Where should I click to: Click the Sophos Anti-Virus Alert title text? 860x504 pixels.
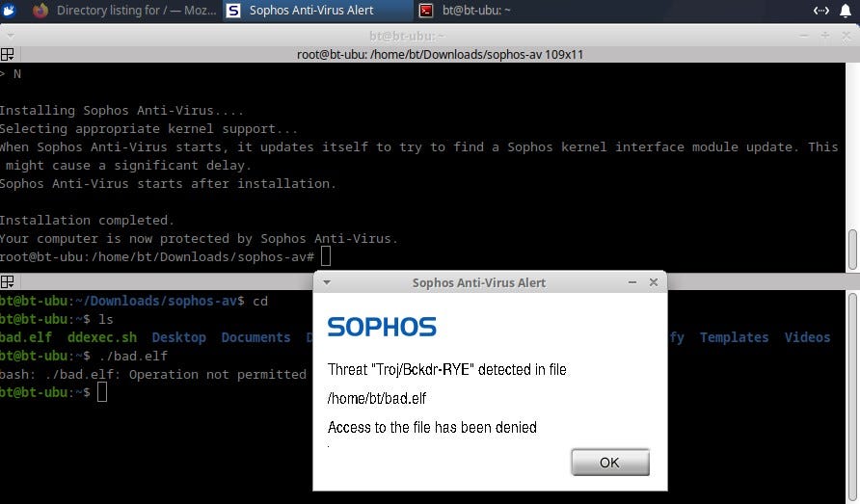click(x=479, y=283)
